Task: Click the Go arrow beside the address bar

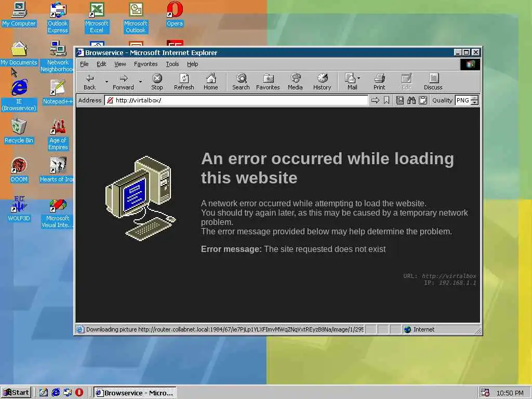Action: pos(375,100)
